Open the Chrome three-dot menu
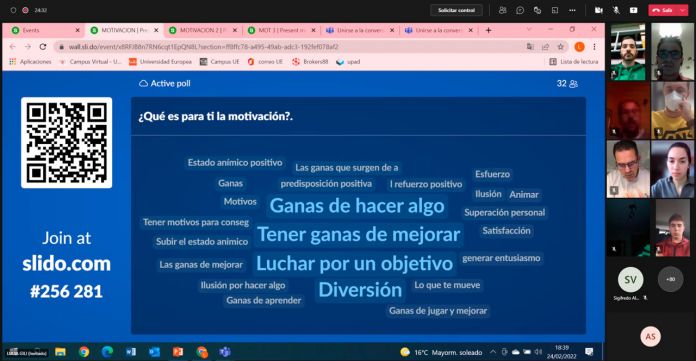This screenshot has width=696, height=361. [594, 47]
